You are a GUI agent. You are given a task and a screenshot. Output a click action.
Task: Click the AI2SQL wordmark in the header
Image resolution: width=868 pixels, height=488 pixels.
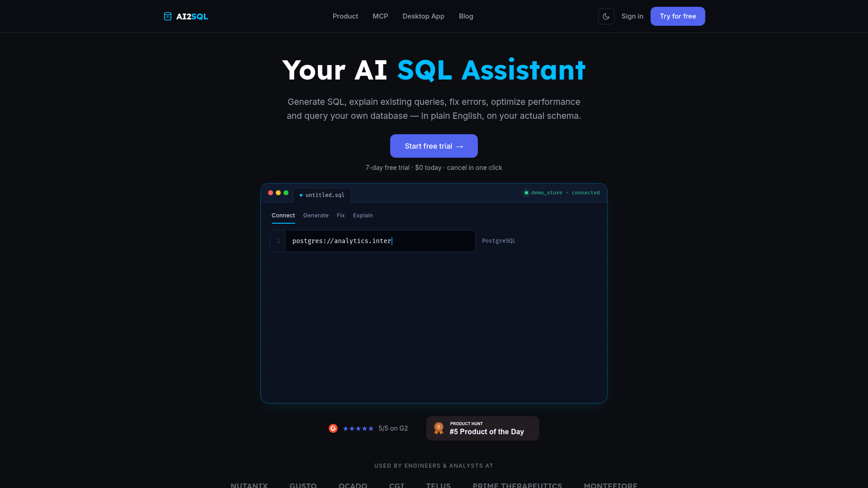(x=192, y=16)
